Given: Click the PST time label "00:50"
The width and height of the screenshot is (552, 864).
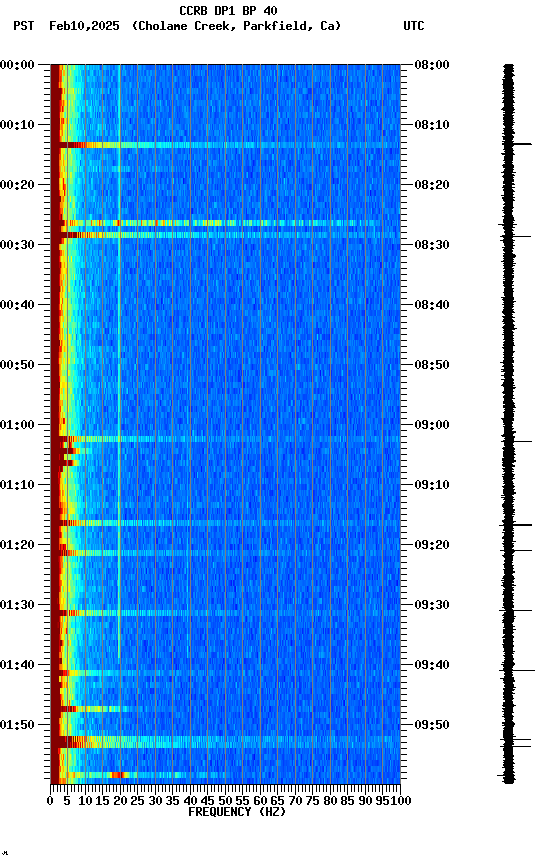Looking at the screenshot, I should pos(17,365).
